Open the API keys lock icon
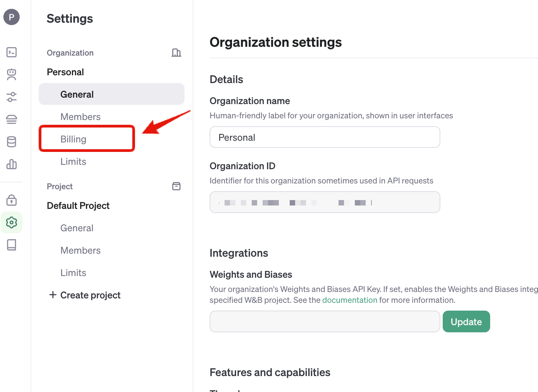 pos(12,200)
